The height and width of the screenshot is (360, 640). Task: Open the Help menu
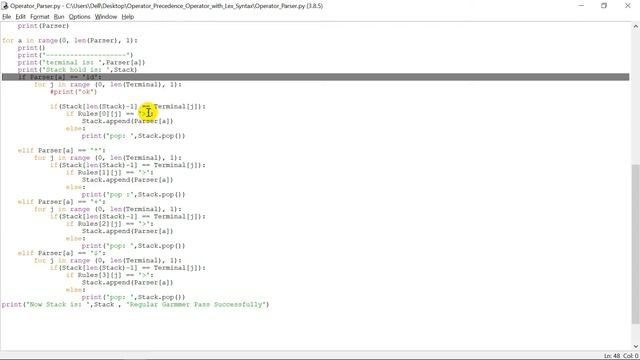click(x=128, y=17)
